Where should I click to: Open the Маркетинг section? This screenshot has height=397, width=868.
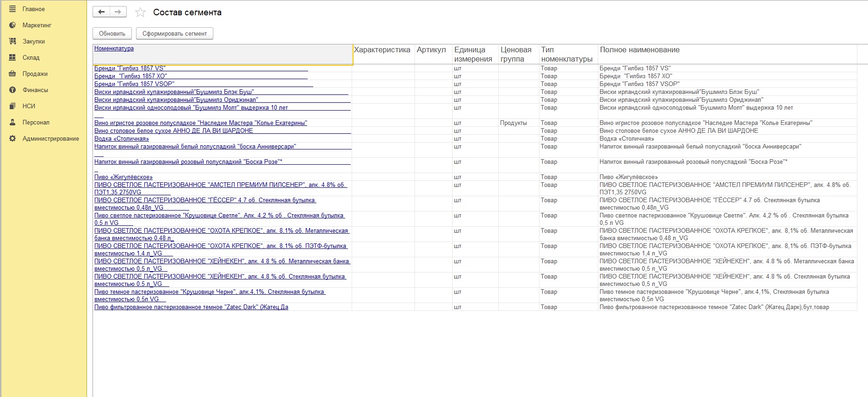click(x=37, y=25)
